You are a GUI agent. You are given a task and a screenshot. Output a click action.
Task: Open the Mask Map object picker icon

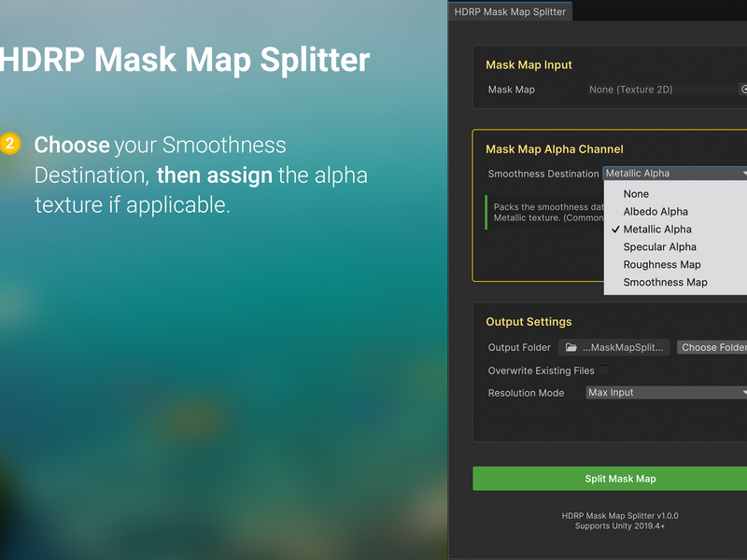point(743,90)
